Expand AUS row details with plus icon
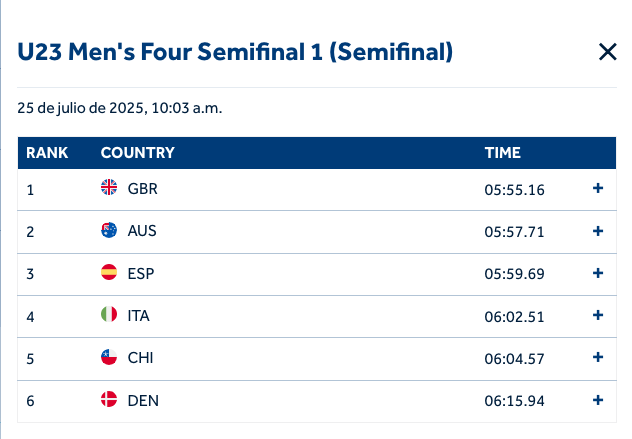This screenshot has width=632, height=439. click(x=598, y=231)
